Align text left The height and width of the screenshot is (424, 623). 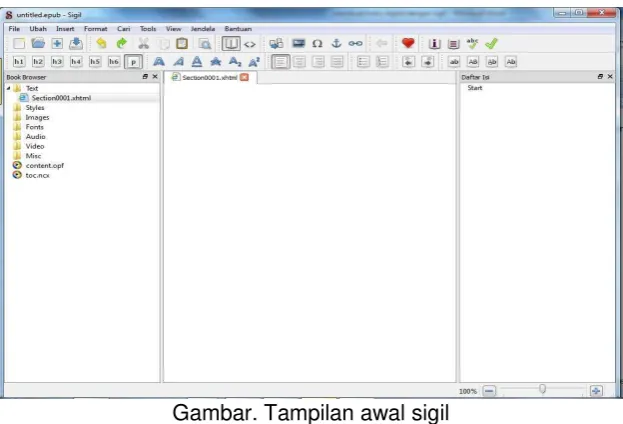coord(281,62)
